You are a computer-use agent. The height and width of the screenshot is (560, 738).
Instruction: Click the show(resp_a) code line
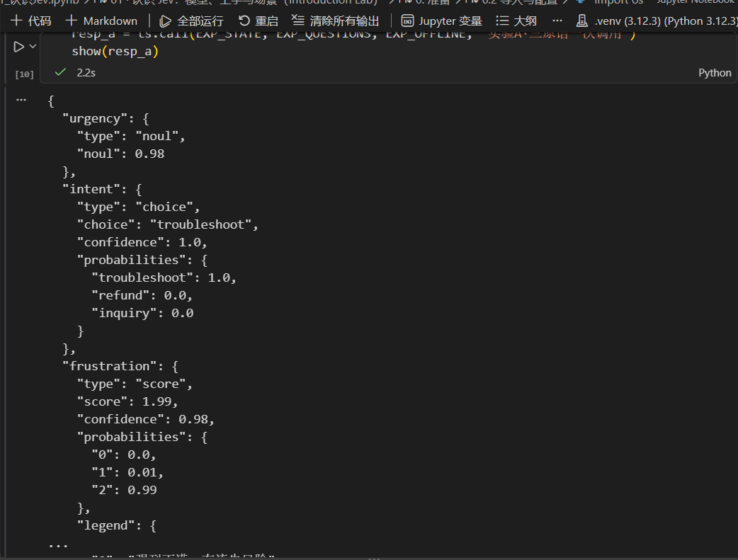pos(115,51)
